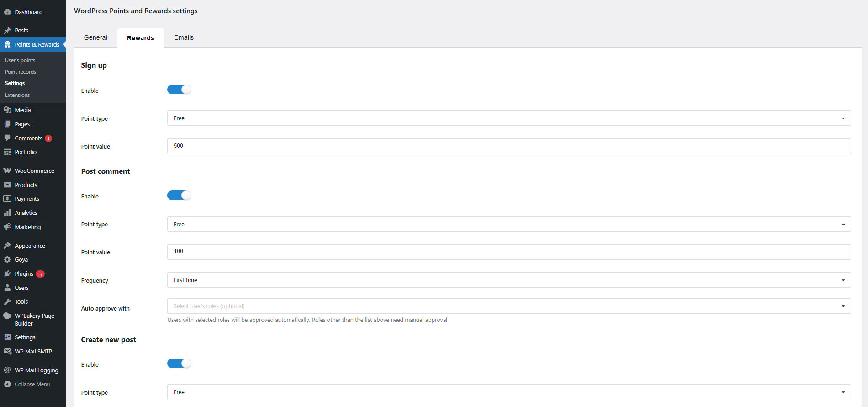This screenshot has height=407, width=868.
Task: Click the WP Mail Logging at-sign icon
Action: (7, 370)
